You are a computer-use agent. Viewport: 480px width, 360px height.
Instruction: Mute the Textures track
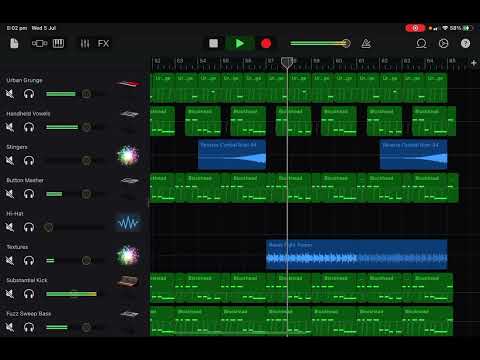[10, 261]
